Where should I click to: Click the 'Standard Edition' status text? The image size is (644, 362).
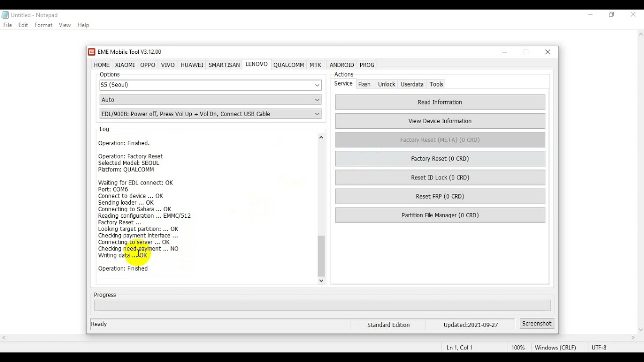coord(388,325)
